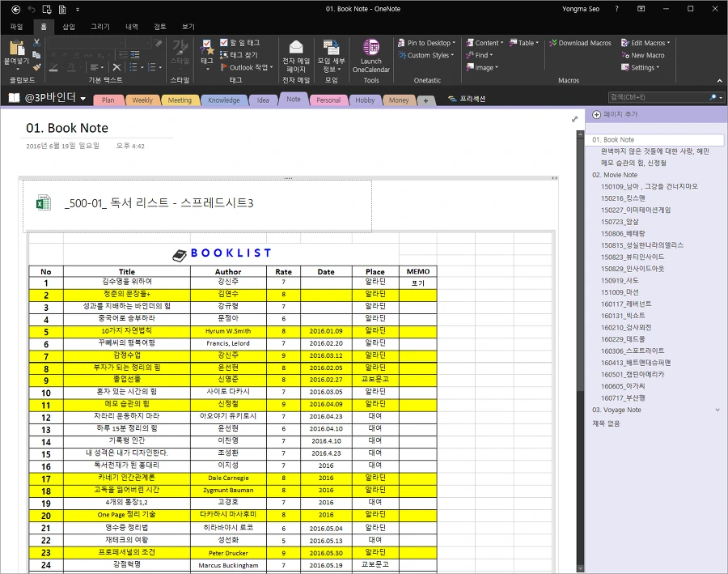Click the Download Macros icon
This screenshot has height=574, width=728.
(552, 43)
